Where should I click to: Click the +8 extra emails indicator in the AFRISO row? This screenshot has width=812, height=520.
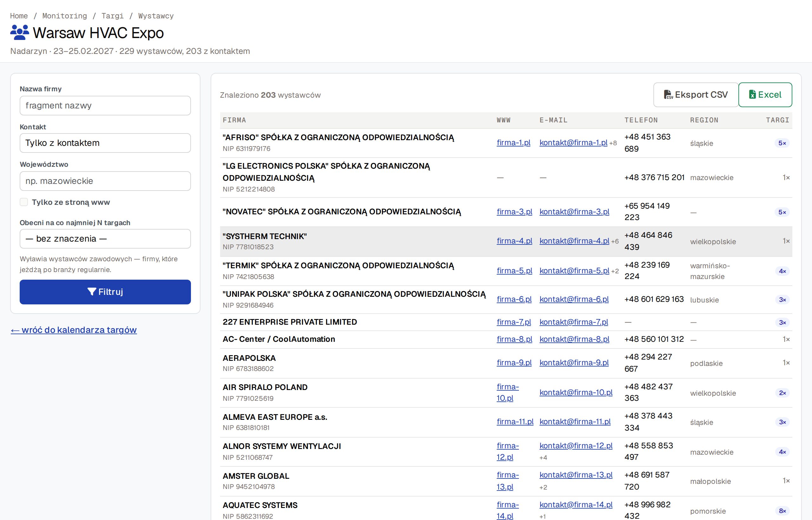point(613,143)
